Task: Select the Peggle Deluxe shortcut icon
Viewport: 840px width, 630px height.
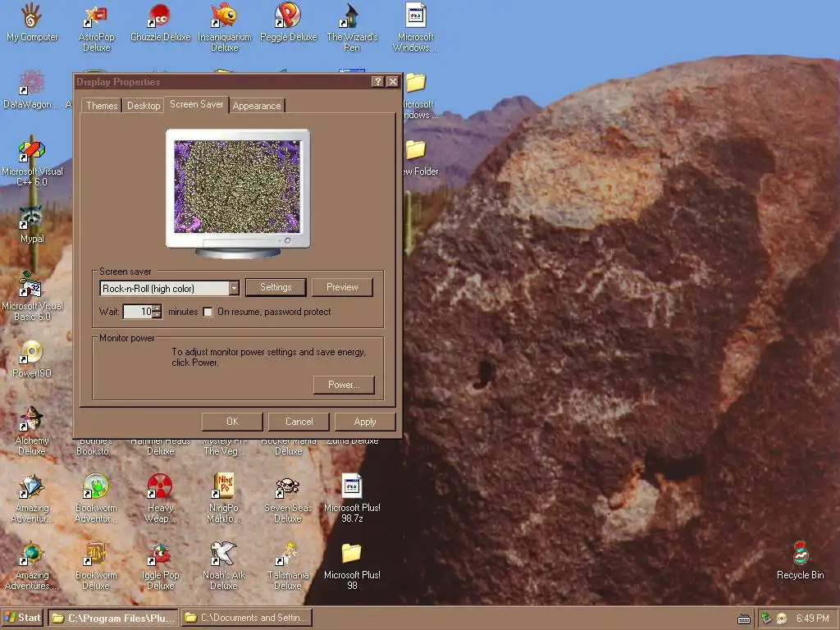Action: (x=288, y=16)
